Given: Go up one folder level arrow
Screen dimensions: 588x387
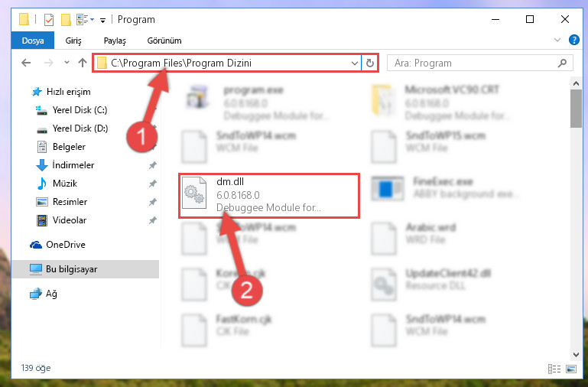Looking at the screenshot, I should pos(83,63).
